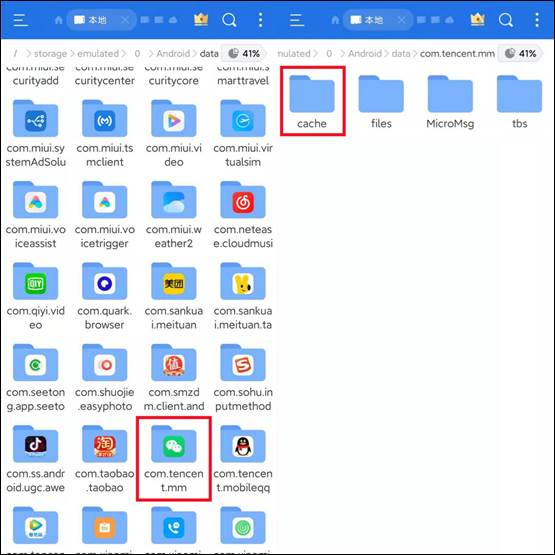Open hamburger menu in left panel
This screenshot has height=555, width=555.
pyautogui.click(x=21, y=20)
